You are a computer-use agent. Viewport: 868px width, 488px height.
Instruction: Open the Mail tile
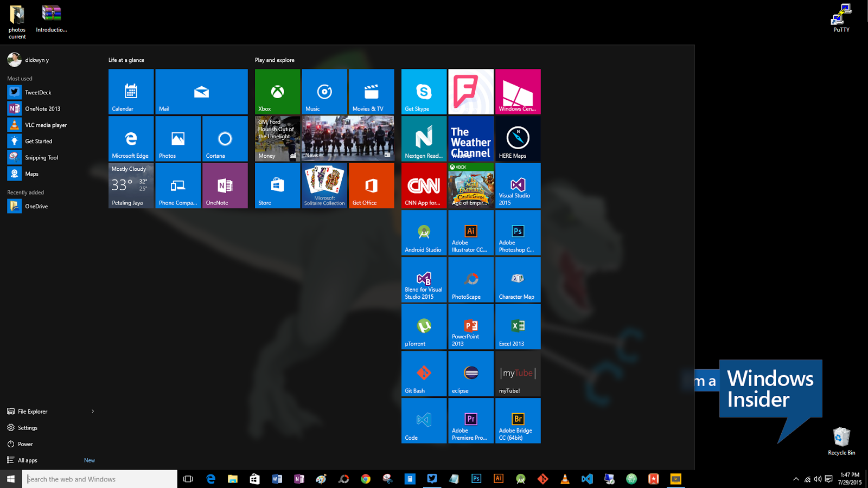click(201, 92)
